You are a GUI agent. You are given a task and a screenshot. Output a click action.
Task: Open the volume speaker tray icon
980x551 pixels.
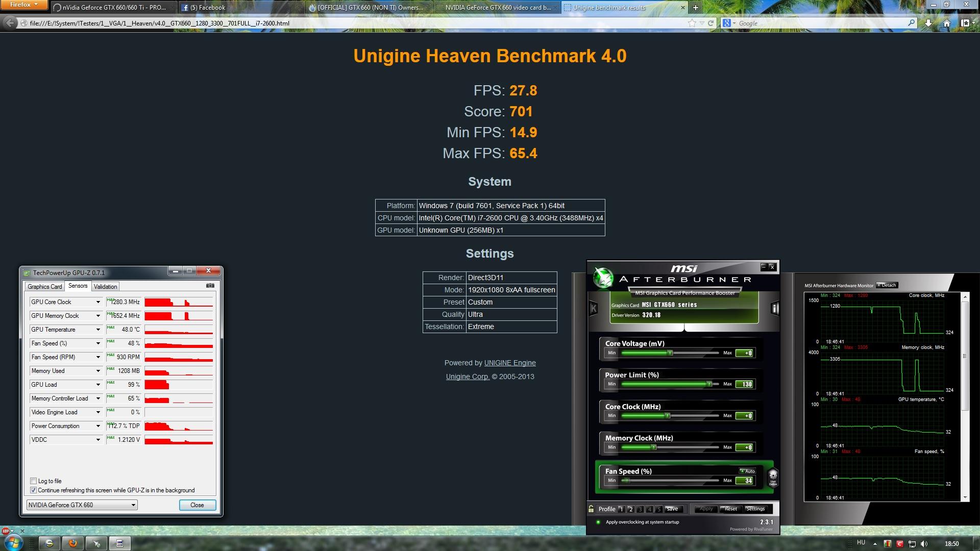click(924, 544)
